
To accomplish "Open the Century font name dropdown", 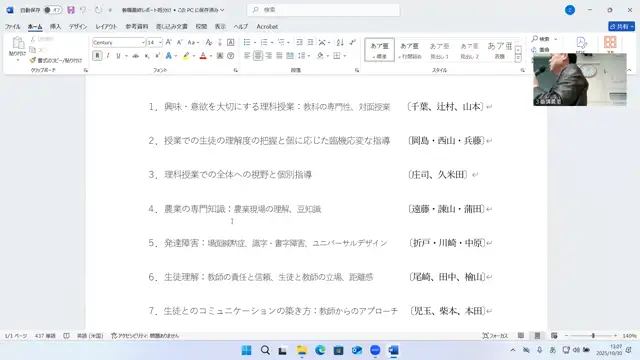I will [143, 42].
